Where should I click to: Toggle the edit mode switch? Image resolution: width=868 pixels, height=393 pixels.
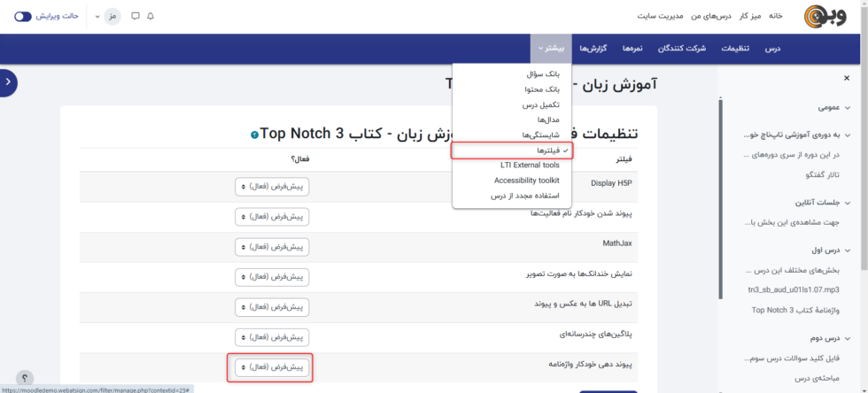point(24,16)
